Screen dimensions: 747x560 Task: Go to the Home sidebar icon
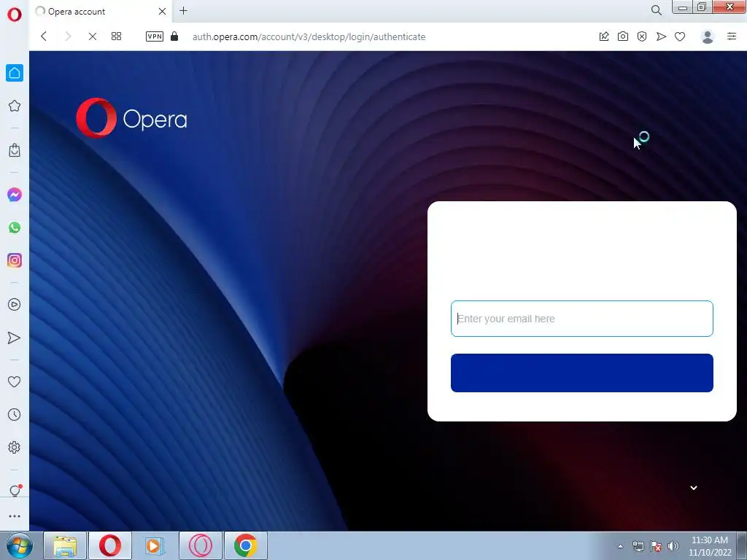pos(15,73)
